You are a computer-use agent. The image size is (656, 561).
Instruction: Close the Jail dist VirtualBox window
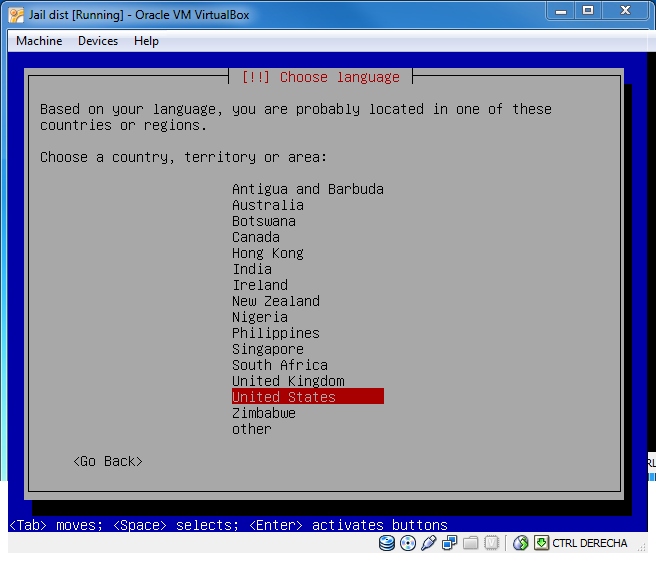625,11
